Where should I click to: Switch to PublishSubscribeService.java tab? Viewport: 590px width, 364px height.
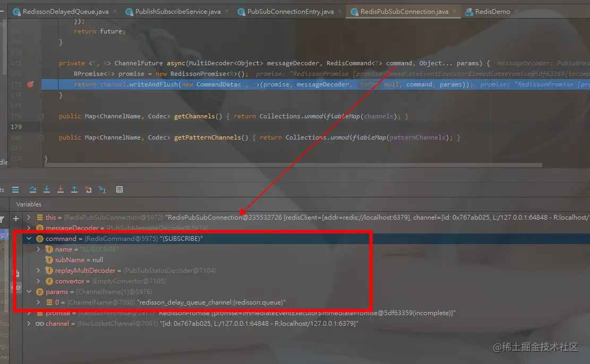[x=178, y=12]
